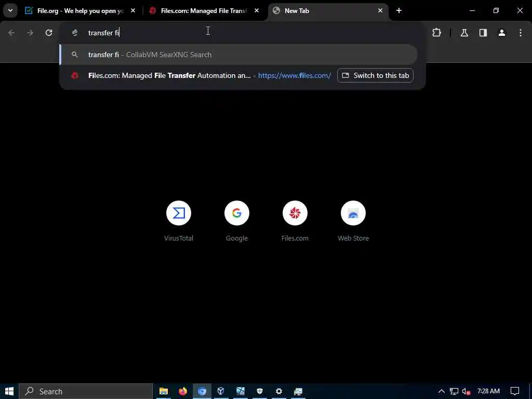This screenshot has height=399, width=532.
Task: Close the browser window
Action: coord(520,10)
